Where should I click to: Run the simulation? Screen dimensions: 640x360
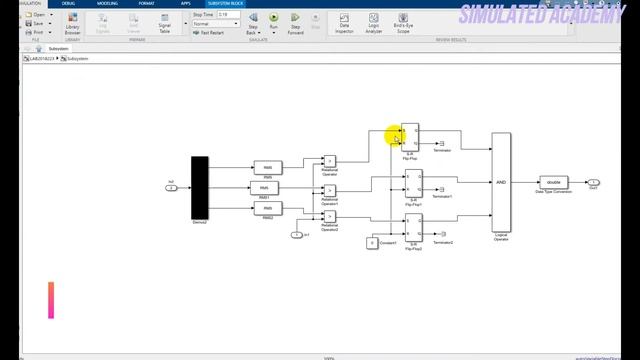pos(273,18)
